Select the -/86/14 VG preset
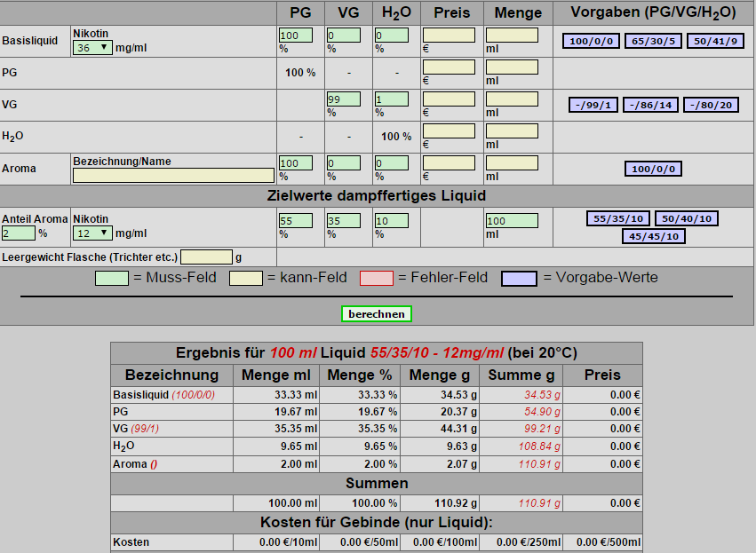Viewport: 756px width, 553px height. click(650, 106)
